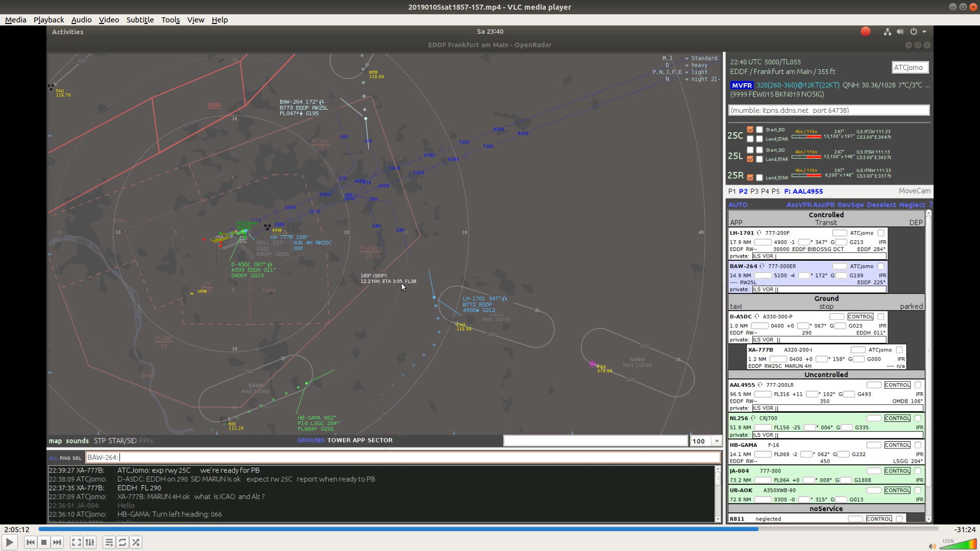The image size is (980, 551).
Task: Open VLC Playback menu
Action: tap(48, 20)
